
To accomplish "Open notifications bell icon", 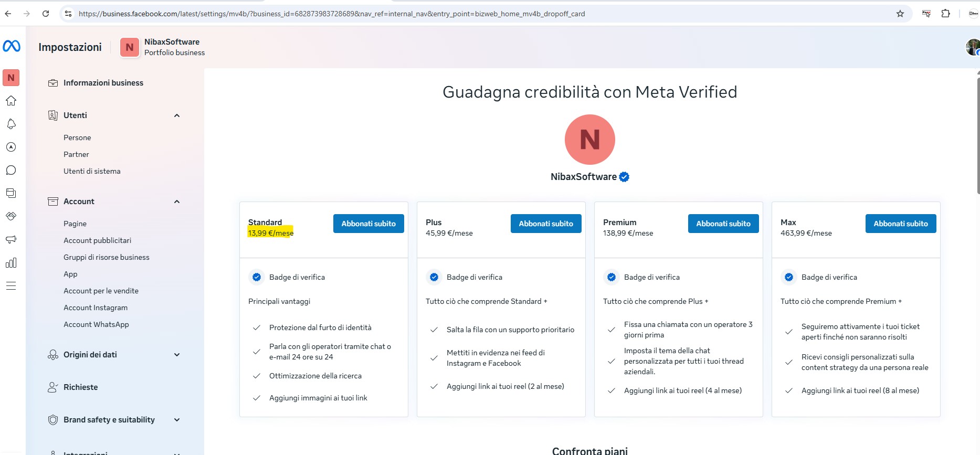I will click(x=11, y=124).
